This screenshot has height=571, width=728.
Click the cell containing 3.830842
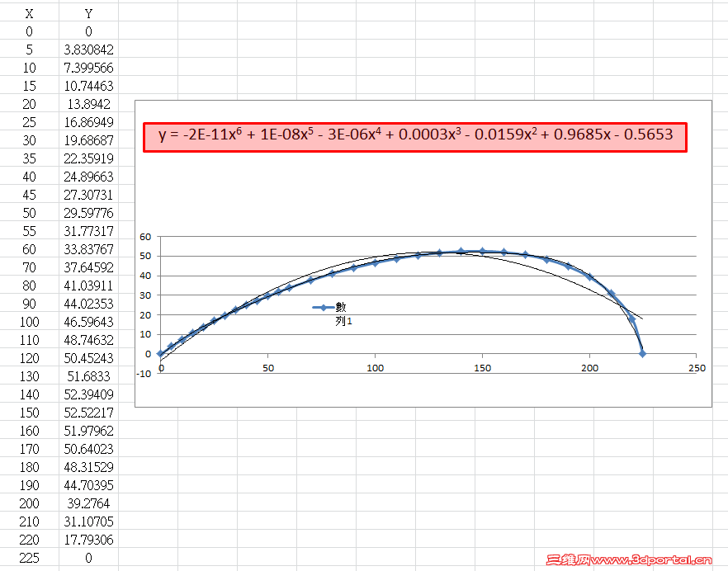[x=88, y=50]
